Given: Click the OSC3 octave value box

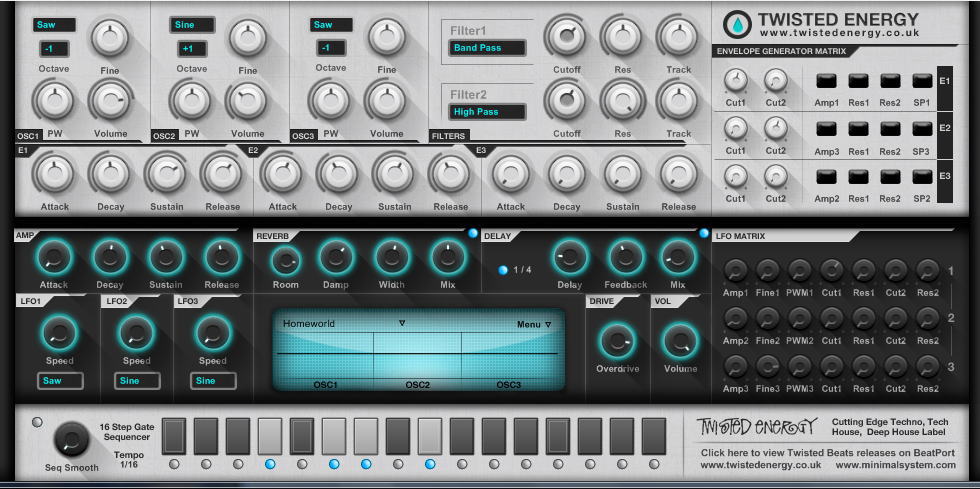Looking at the screenshot, I should [x=331, y=48].
